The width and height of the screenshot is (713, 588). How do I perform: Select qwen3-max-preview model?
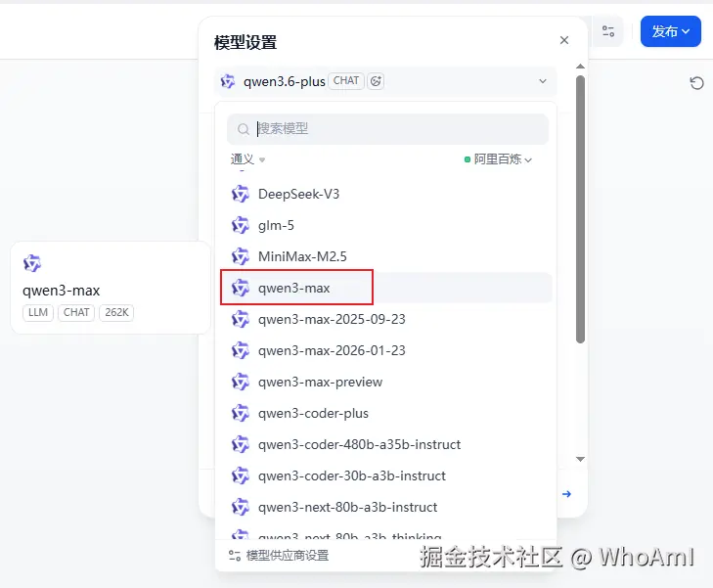pos(386,382)
